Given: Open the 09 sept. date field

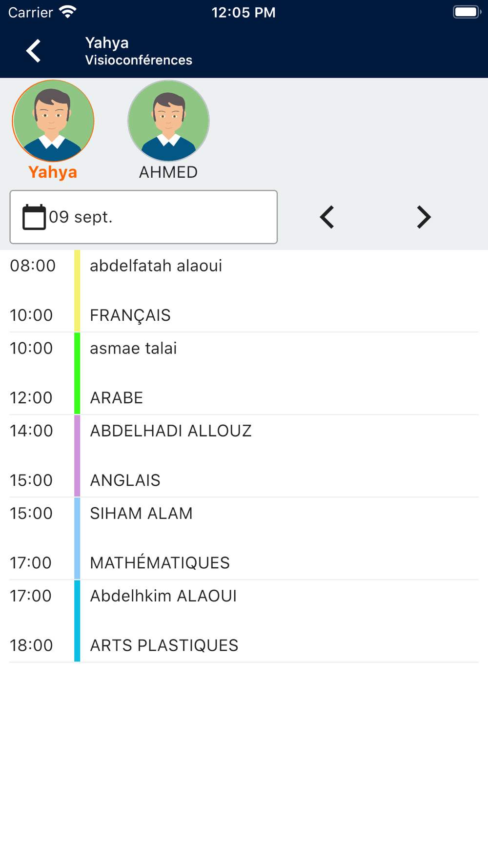Looking at the screenshot, I should tap(143, 217).
